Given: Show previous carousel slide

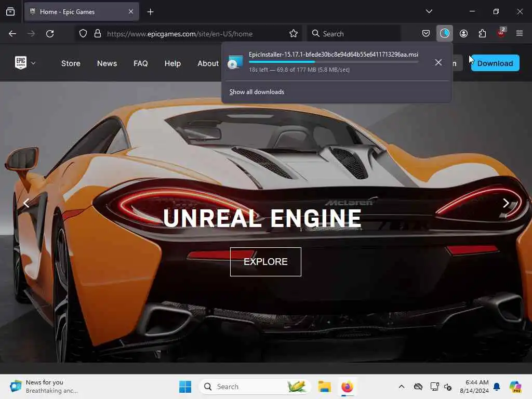Looking at the screenshot, I should point(26,203).
